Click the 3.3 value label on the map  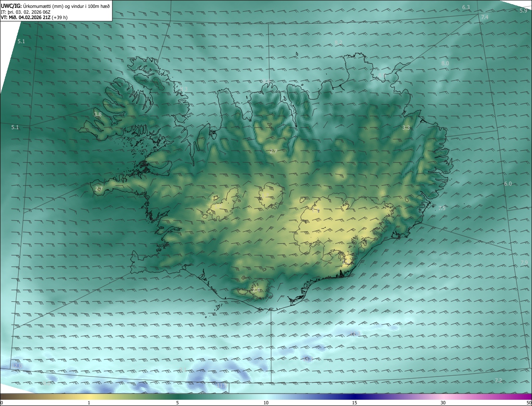(x=406, y=128)
